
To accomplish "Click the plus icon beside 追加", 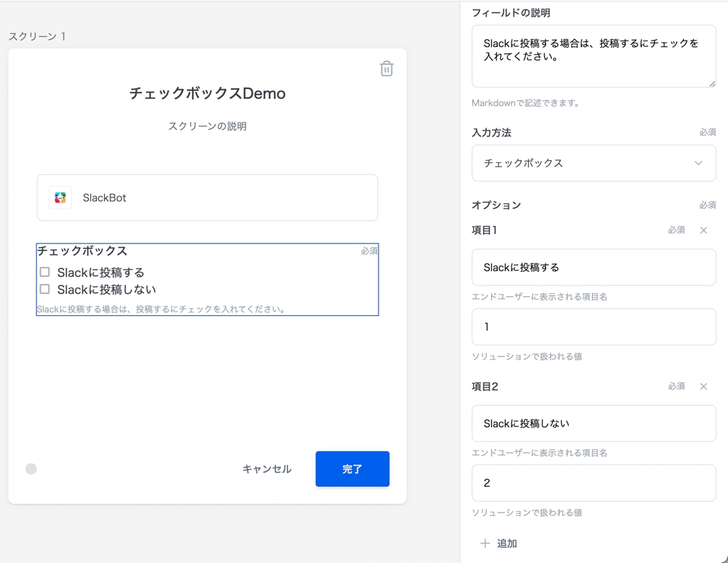I will coord(485,544).
